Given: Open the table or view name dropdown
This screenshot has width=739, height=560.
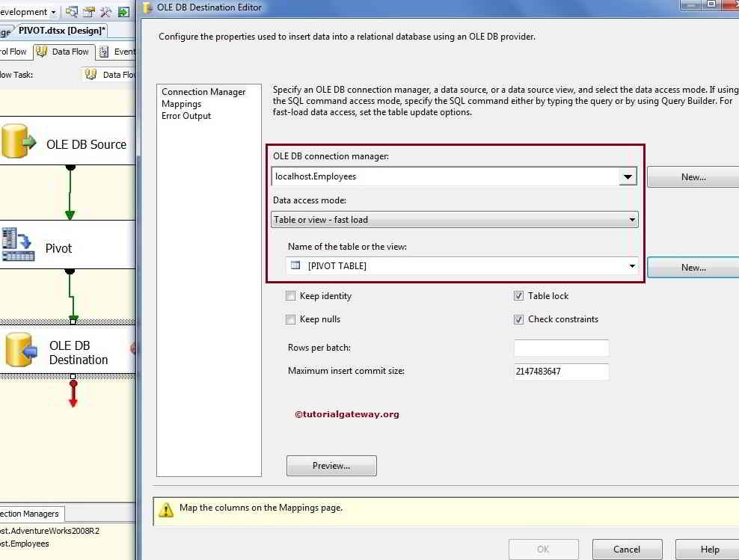Looking at the screenshot, I should click(631, 265).
